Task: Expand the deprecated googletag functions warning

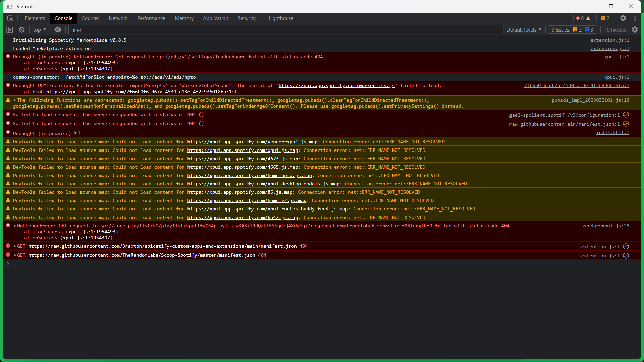Action: point(15,100)
